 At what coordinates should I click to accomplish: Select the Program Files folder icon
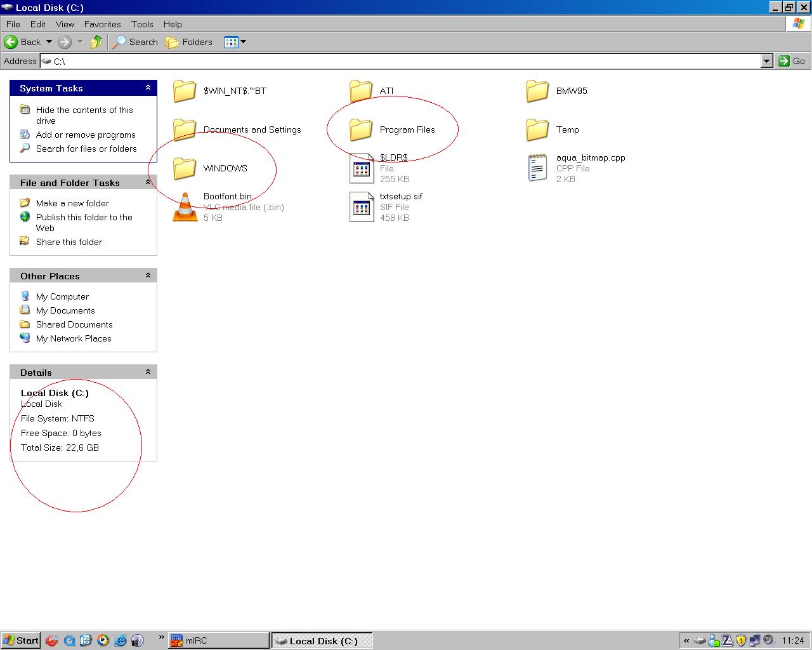tap(361, 129)
